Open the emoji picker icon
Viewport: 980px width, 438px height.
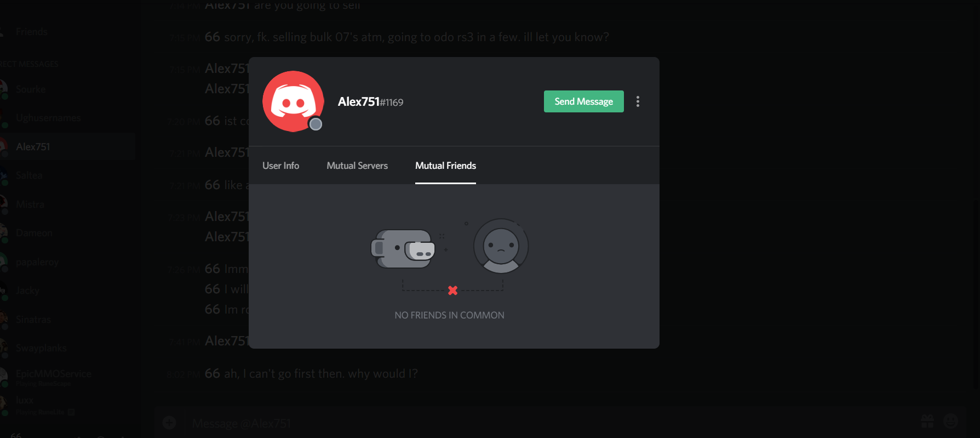coord(951,421)
